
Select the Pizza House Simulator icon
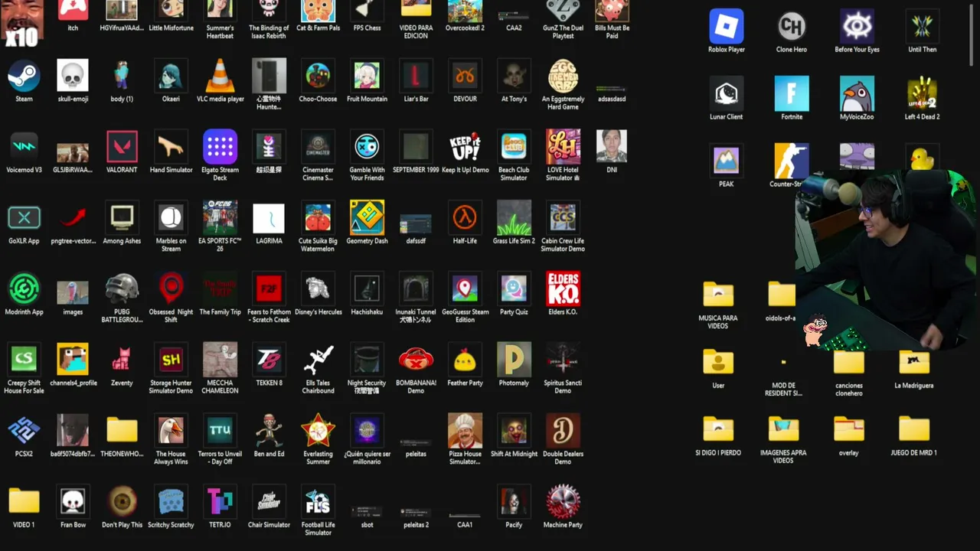pyautogui.click(x=465, y=431)
